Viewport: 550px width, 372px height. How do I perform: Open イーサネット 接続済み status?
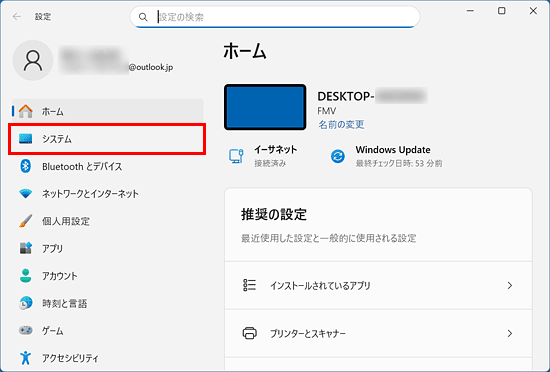pyautogui.click(x=263, y=156)
